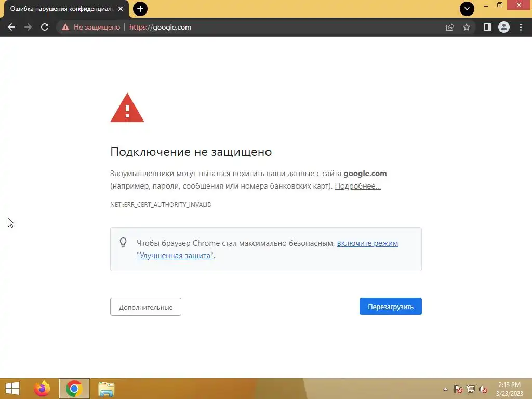Click the network status tray icon
The width and height of the screenshot is (532, 399).
471,389
